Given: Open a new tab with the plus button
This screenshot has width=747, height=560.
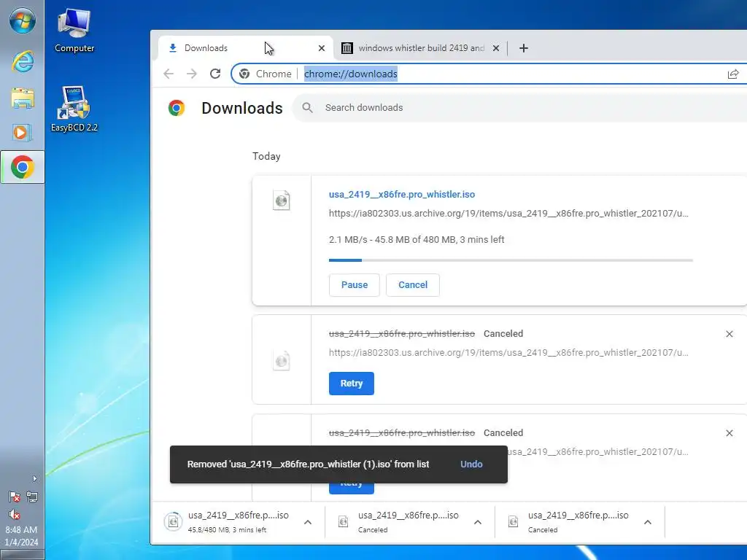Looking at the screenshot, I should (x=524, y=48).
